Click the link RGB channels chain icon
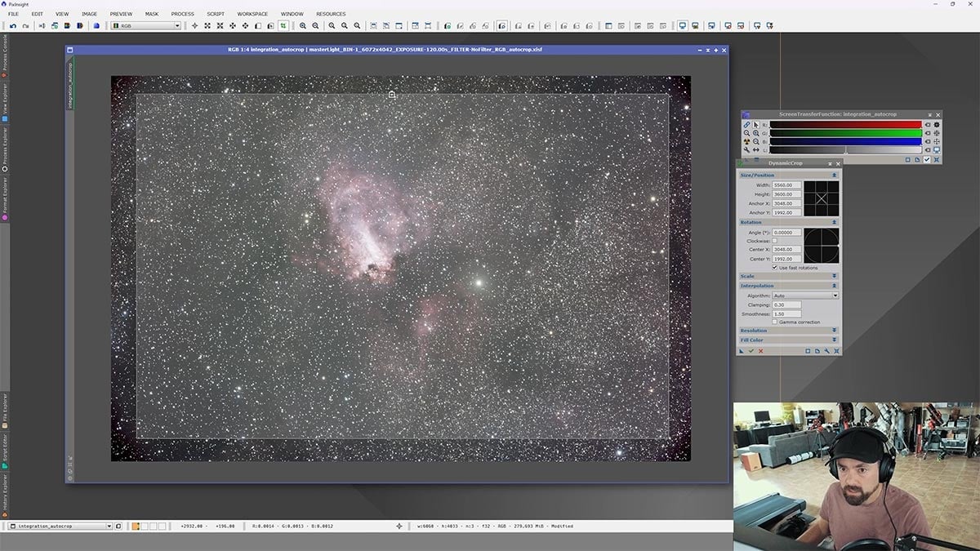Viewport: 980px width, 551px height. click(746, 125)
